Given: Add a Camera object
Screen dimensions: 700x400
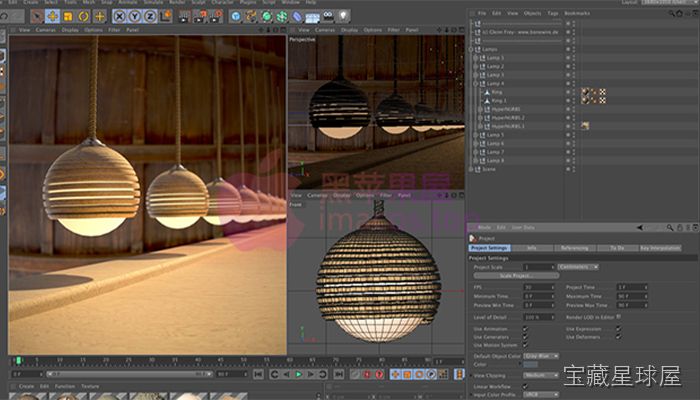Looking at the screenshot, I should [x=328, y=17].
